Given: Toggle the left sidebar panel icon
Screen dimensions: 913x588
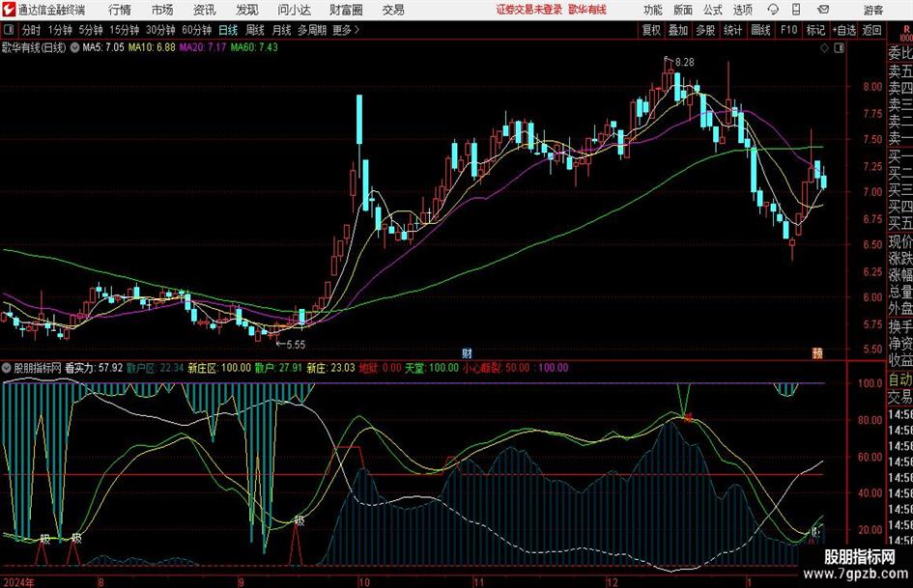Looking at the screenshot, I should coord(9,30).
